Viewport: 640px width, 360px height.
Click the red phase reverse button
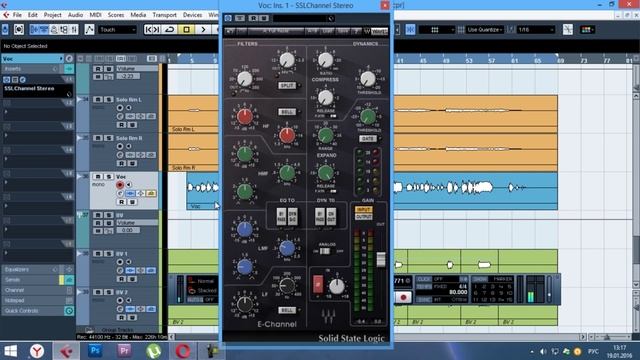(318, 284)
